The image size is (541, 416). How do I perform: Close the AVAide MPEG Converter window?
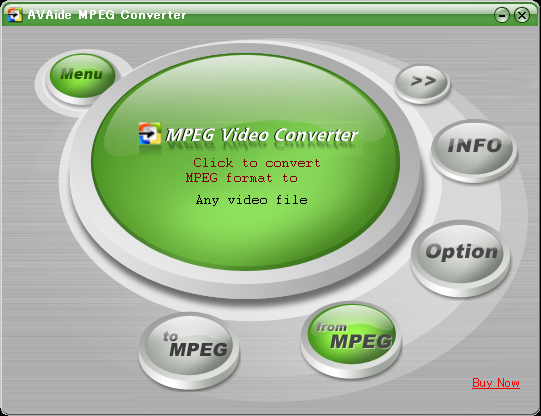pyautogui.click(x=522, y=15)
